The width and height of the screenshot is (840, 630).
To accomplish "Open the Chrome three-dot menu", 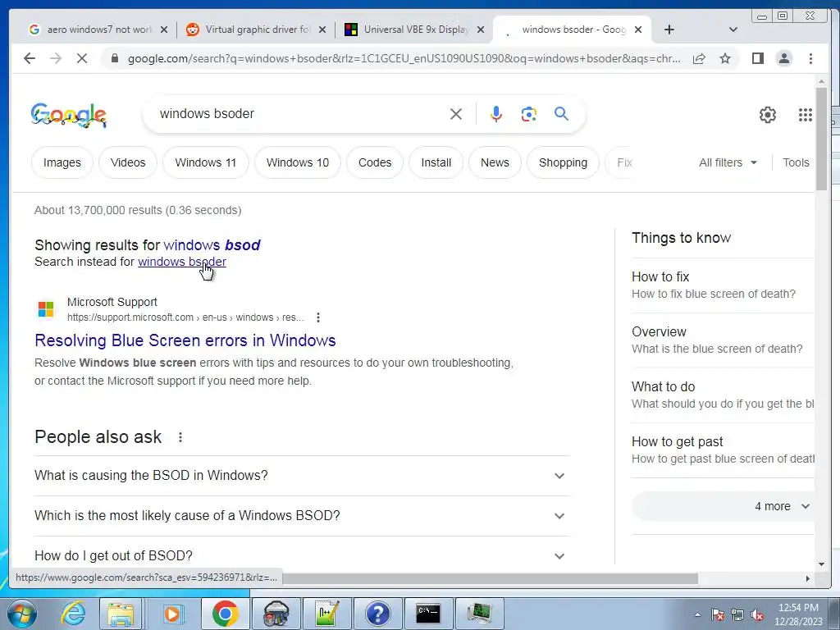I will [810, 58].
